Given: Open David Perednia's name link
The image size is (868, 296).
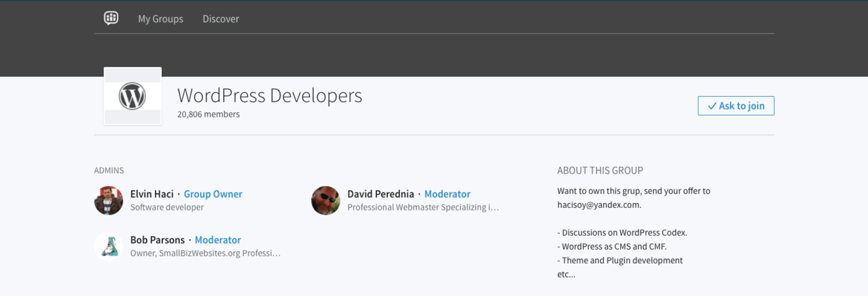Looking at the screenshot, I should (x=381, y=194).
